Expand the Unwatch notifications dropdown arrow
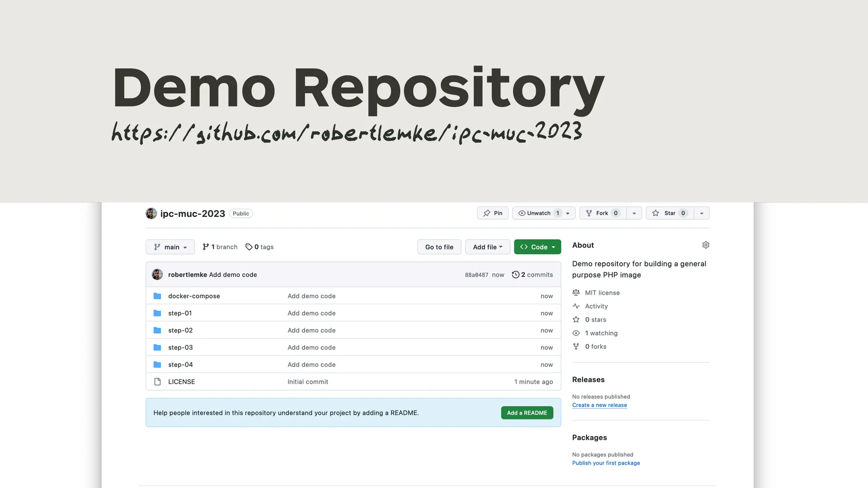Image resolution: width=868 pixels, height=488 pixels. [568, 213]
